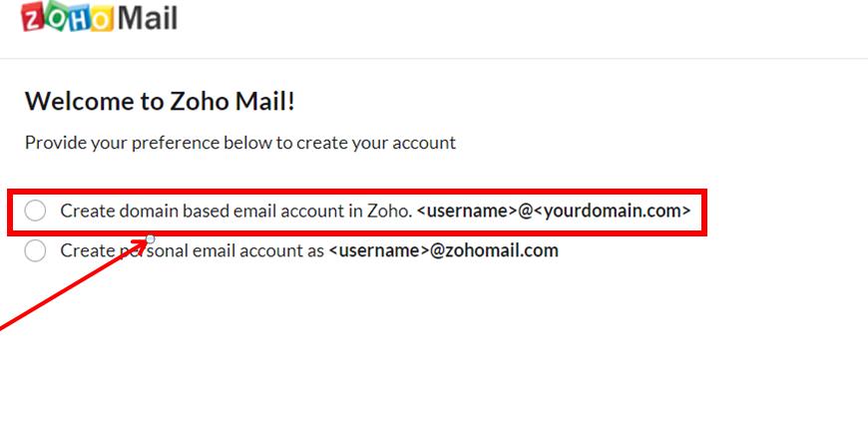Click the <username>@zohomail.com text

click(x=443, y=250)
